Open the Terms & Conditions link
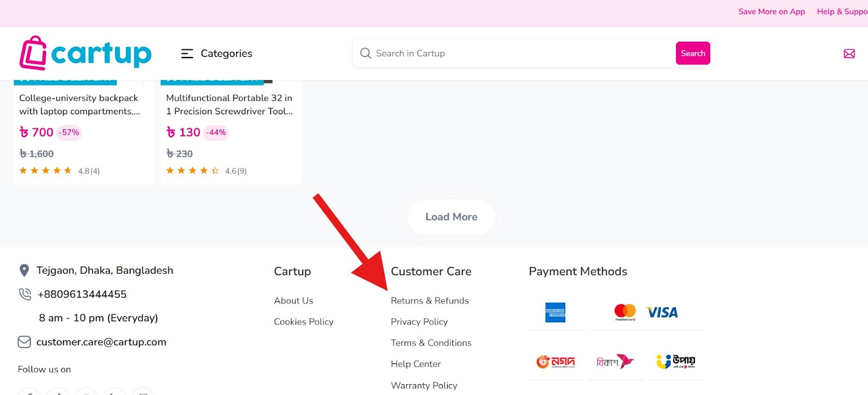The height and width of the screenshot is (395, 868). pos(431,343)
